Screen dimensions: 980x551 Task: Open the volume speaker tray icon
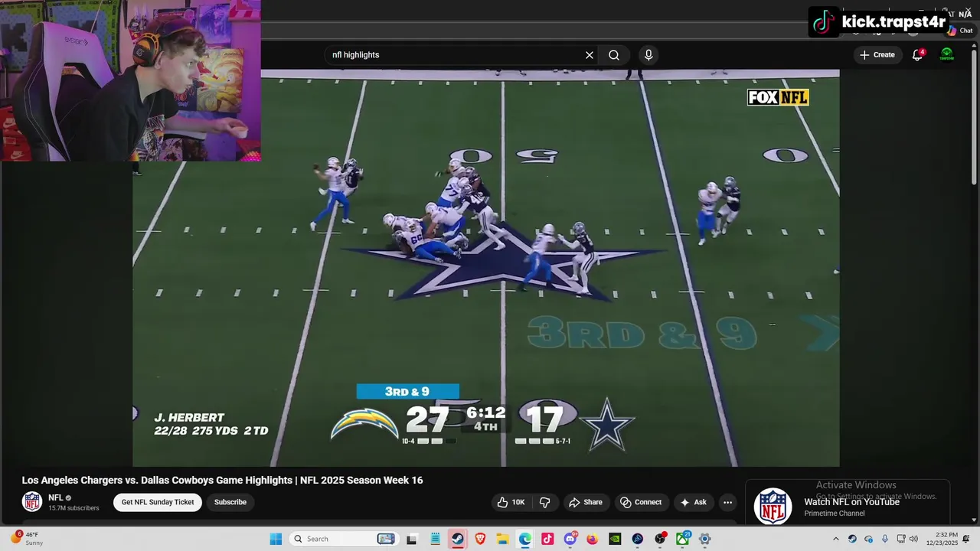913,539
